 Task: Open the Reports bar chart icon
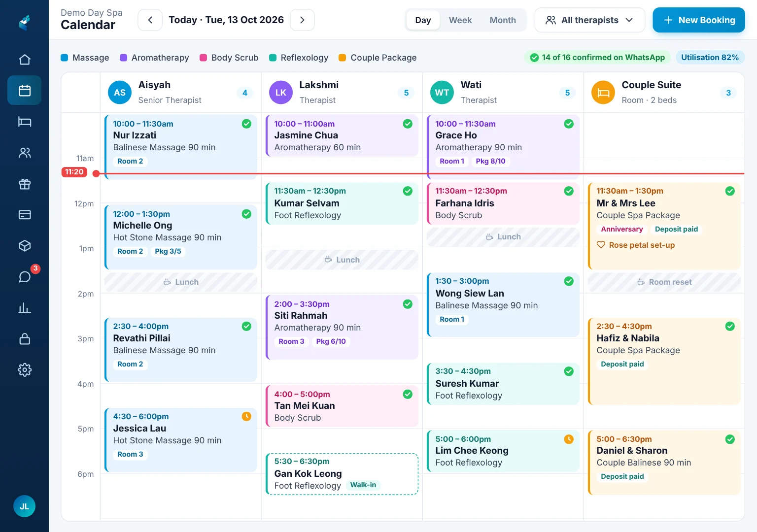25,308
